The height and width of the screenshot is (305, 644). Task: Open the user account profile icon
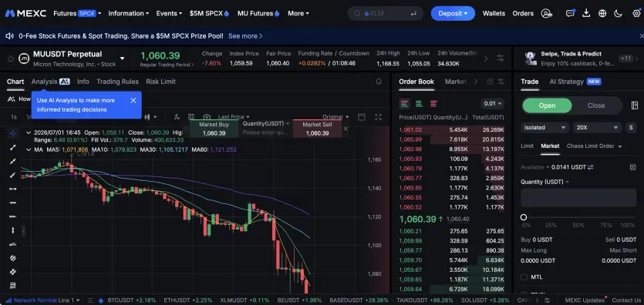tap(546, 14)
